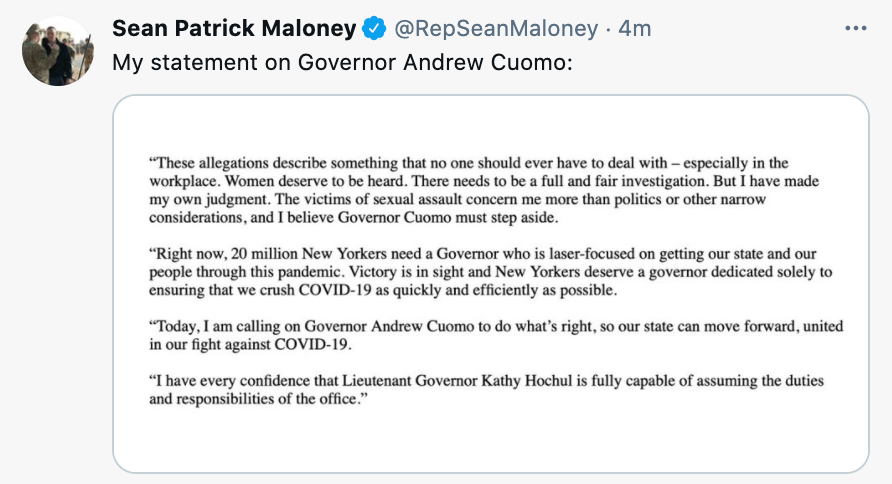
Task: Click the paragraph starting "These allegations describe"
Action: point(482,191)
